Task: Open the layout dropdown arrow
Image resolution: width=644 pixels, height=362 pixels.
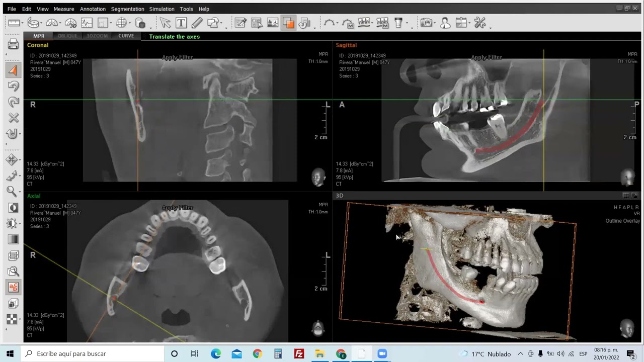Action: point(469,24)
